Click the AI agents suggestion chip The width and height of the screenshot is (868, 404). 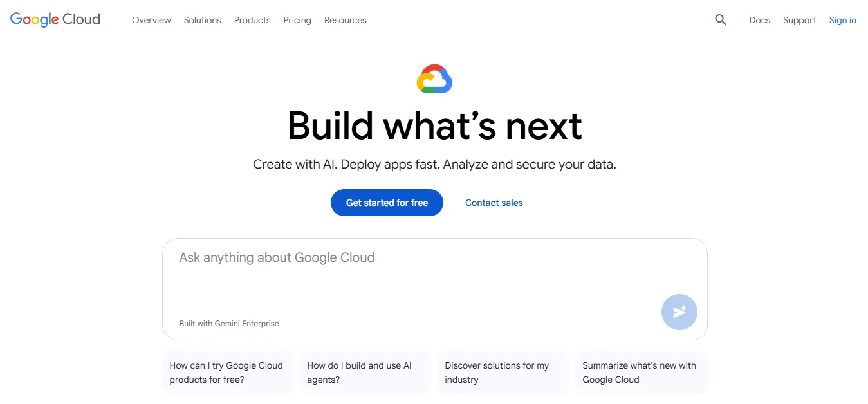click(365, 372)
